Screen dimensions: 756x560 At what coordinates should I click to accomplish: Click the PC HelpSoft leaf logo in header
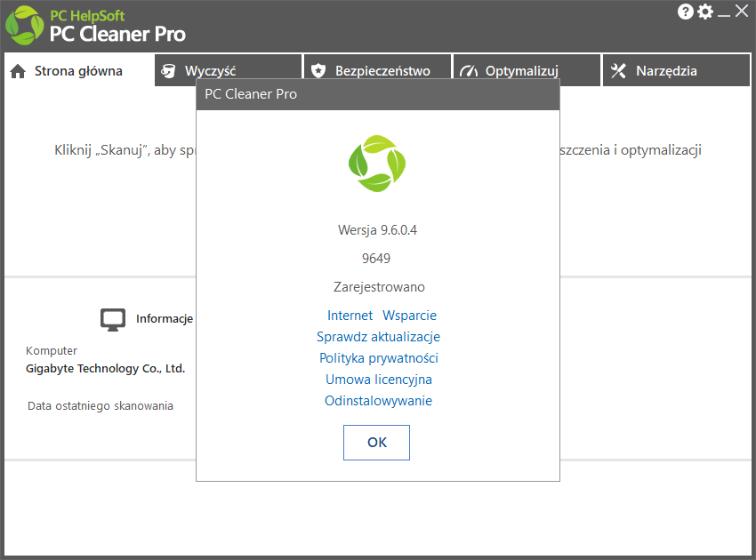coord(24,26)
